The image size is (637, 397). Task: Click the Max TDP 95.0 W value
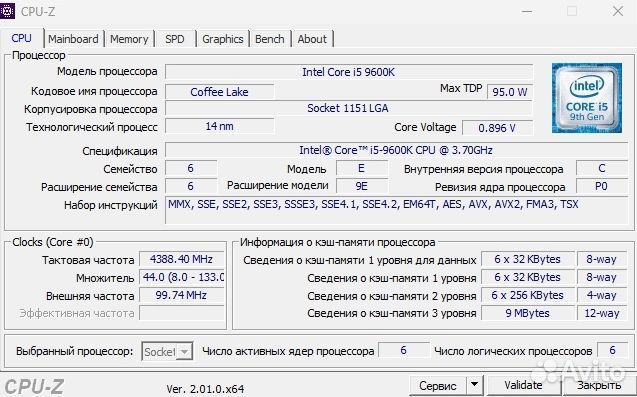(x=509, y=92)
